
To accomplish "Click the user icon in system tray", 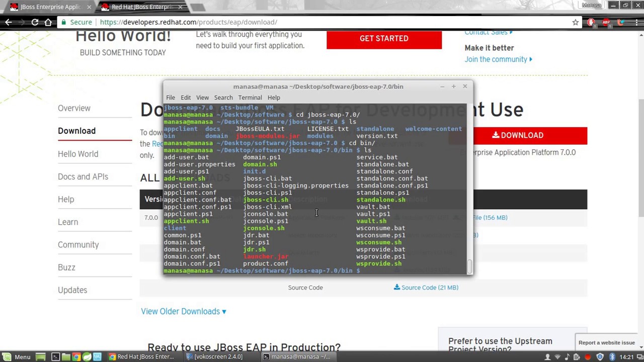I will 547,357.
